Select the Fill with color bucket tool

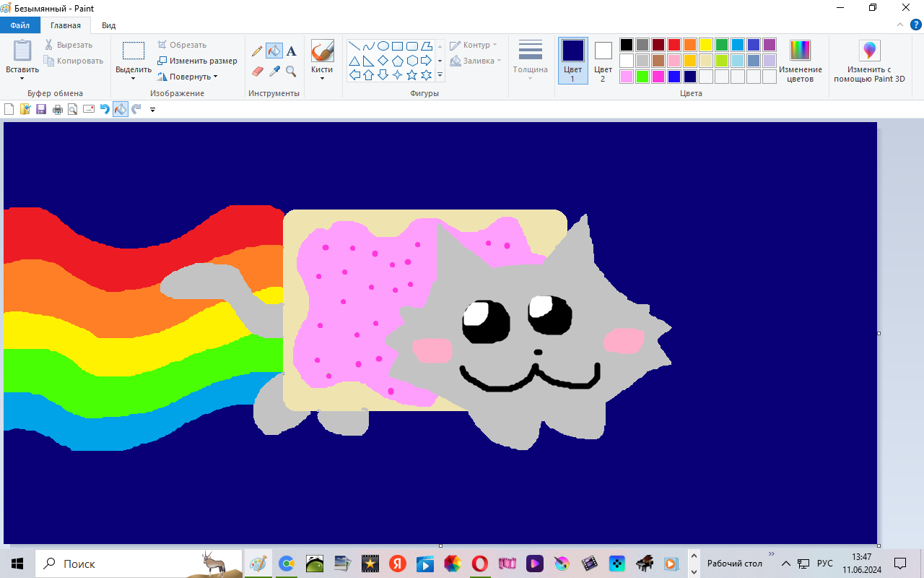coord(274,51)
